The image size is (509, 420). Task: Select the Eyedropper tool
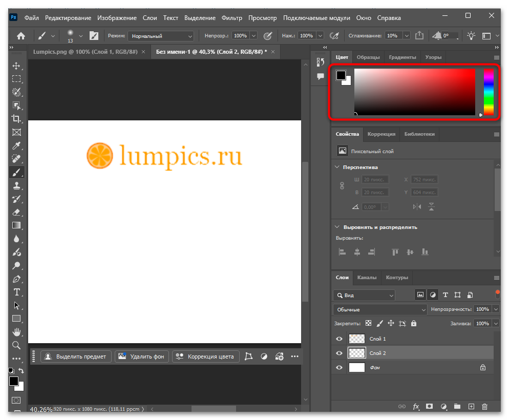tap(16, 145)
